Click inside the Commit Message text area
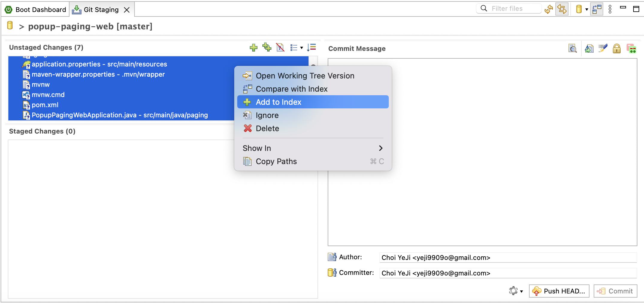This screenshot has height=303, width=644. click(482, 152)
